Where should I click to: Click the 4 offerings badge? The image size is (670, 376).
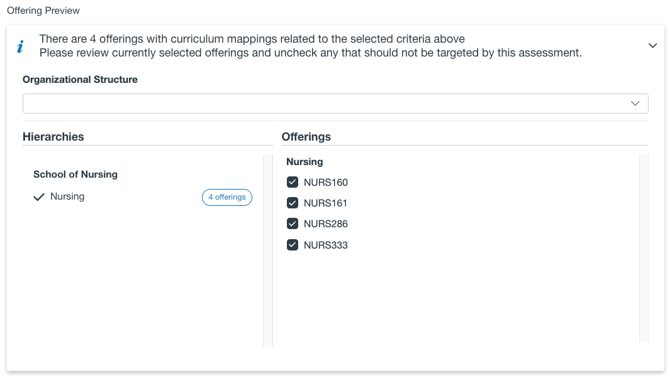(x=227, y=197)
